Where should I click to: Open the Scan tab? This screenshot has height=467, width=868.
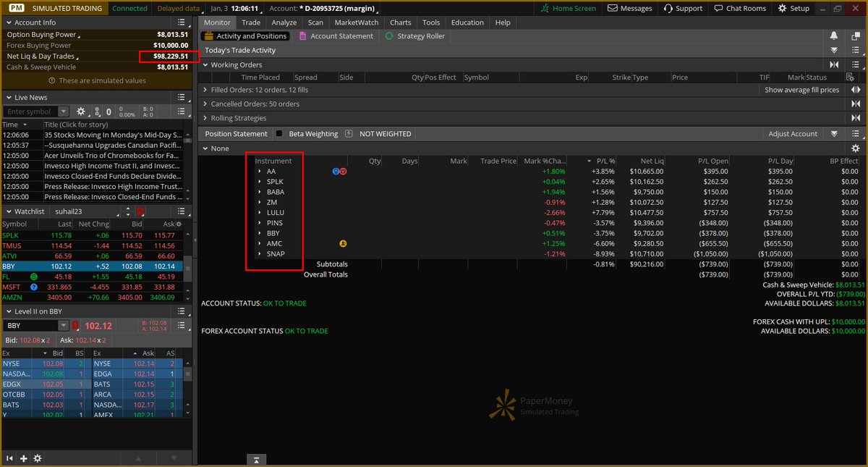(315, 22)
